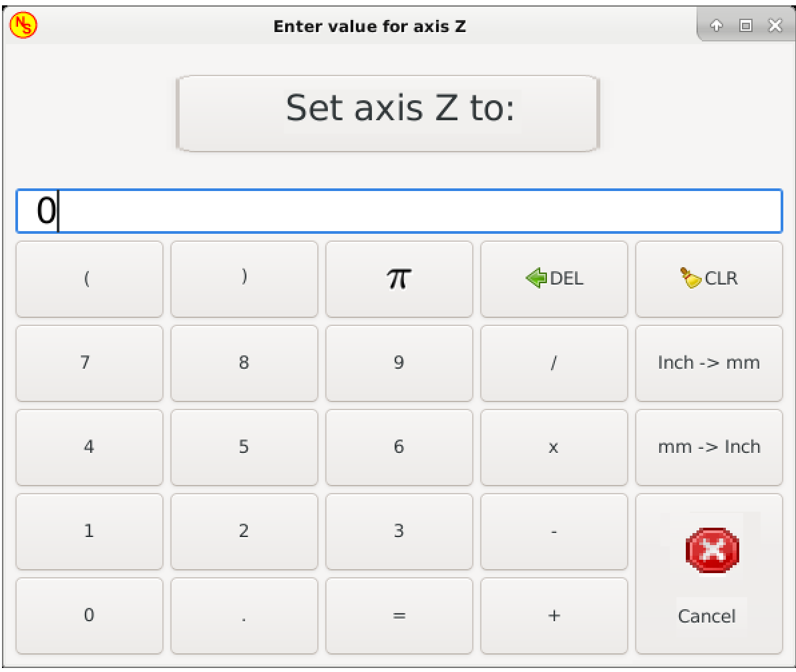Click the window roll-up arrow icon
Image resolution: width=796 pixels, height=672 pixels.
point(717,26)
